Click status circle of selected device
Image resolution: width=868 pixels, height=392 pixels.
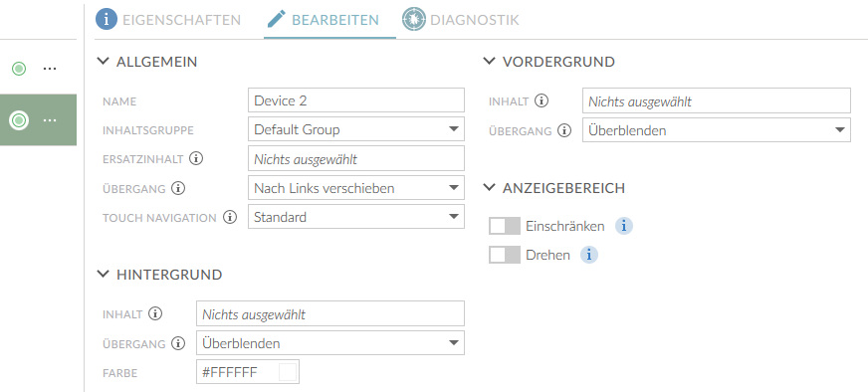click(19, 119)
